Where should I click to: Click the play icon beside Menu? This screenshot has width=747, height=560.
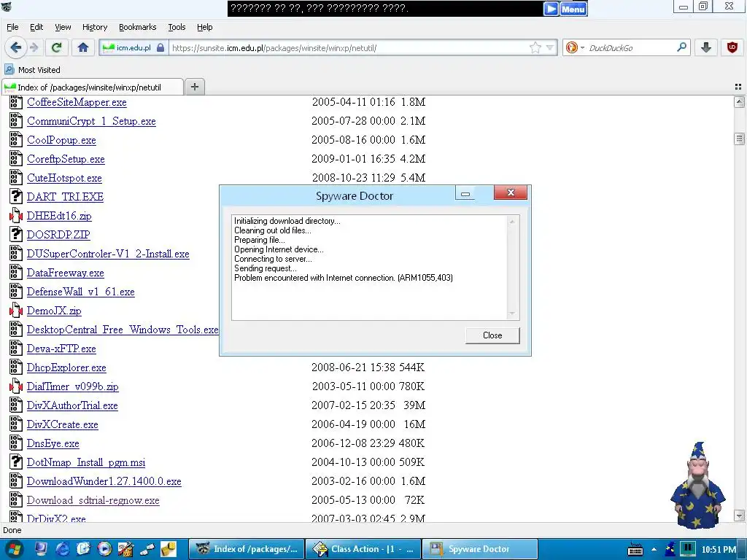tap(551, 9)
